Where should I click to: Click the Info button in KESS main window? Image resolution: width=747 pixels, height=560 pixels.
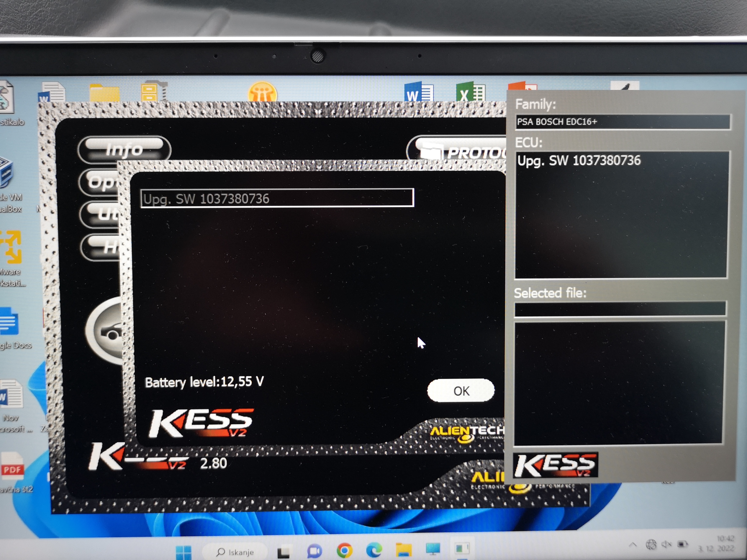(x=124, y=150)
